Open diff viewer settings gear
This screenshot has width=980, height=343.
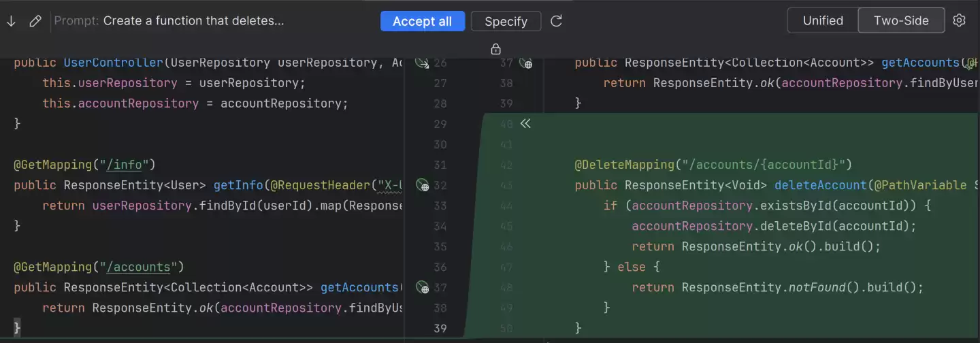tap(959, 20)
